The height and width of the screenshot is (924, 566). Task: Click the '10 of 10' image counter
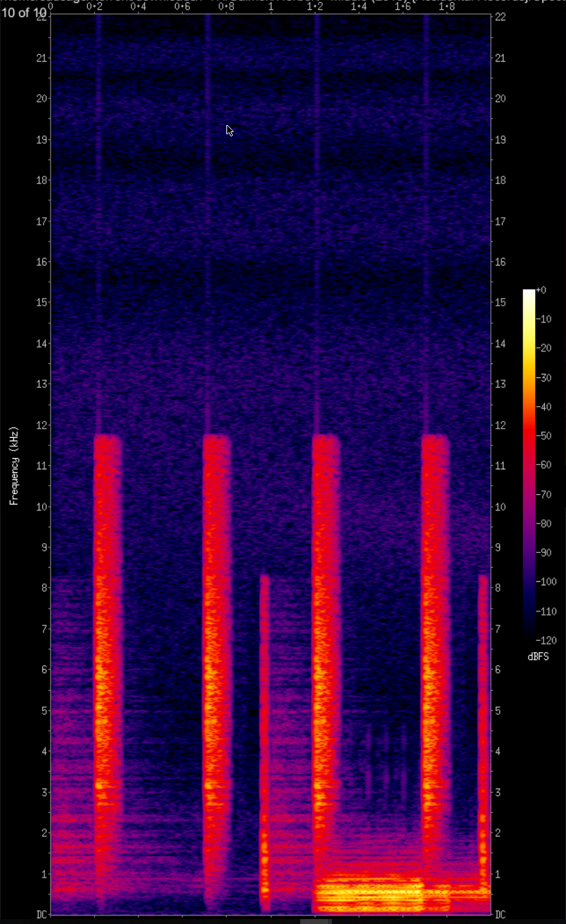click(23, 13)
